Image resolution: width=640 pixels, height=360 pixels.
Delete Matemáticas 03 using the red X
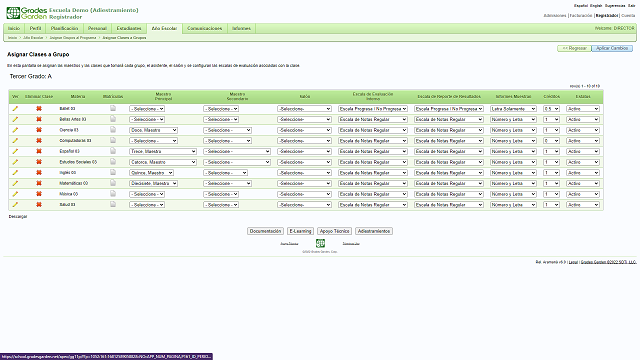click(39, 183)
